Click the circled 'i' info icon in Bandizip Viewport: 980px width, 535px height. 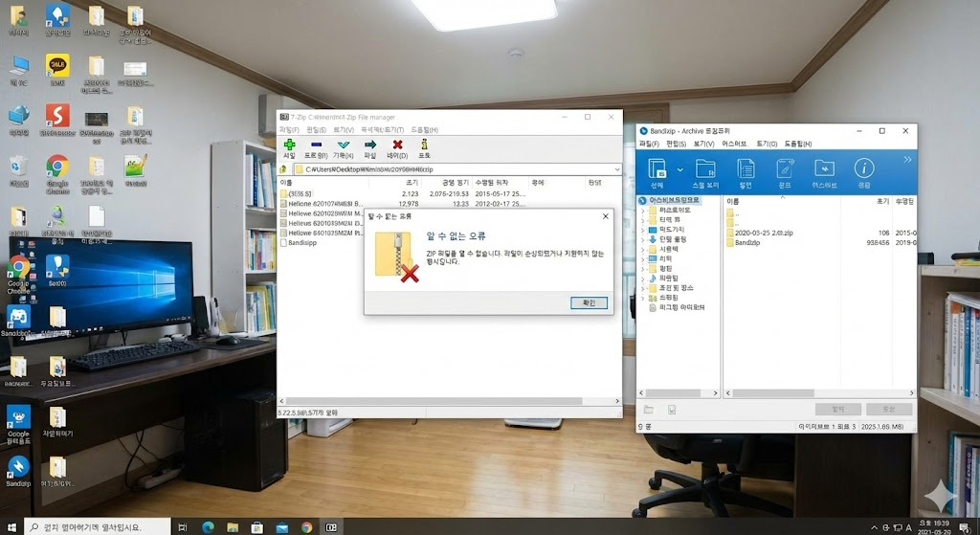tap(863, 169)
